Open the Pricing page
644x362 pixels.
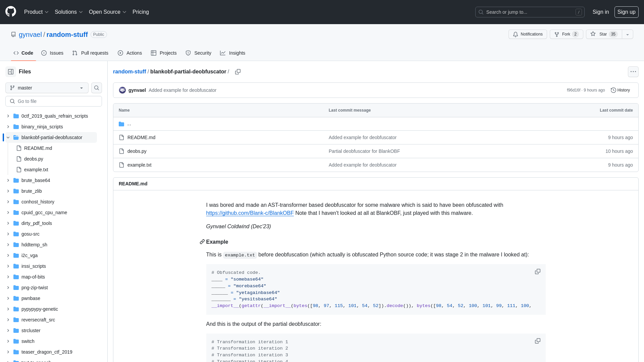[x=141, y=12]
